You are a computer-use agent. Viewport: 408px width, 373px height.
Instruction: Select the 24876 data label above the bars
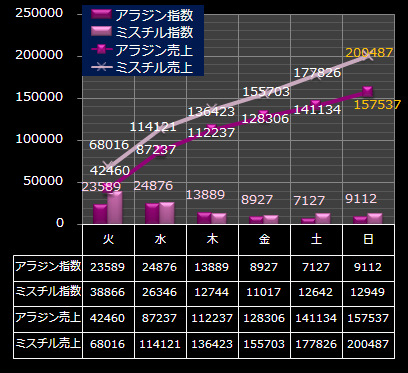[153, 186]
